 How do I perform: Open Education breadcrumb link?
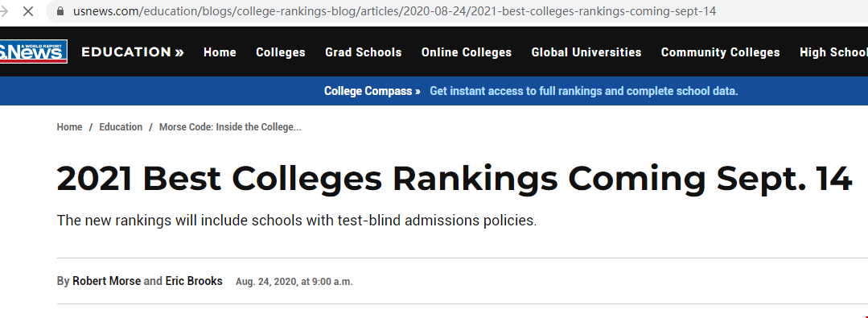tap(121, 127)
